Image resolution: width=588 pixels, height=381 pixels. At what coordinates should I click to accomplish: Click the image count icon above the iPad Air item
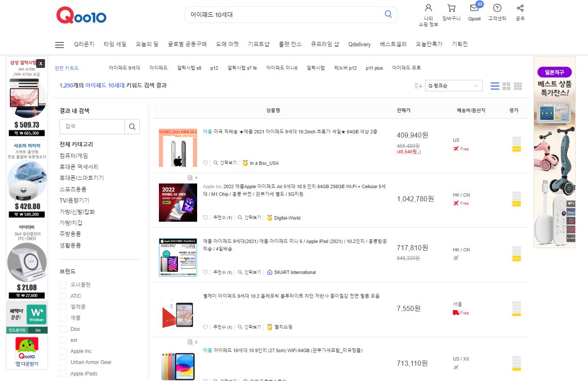[190, 178]
